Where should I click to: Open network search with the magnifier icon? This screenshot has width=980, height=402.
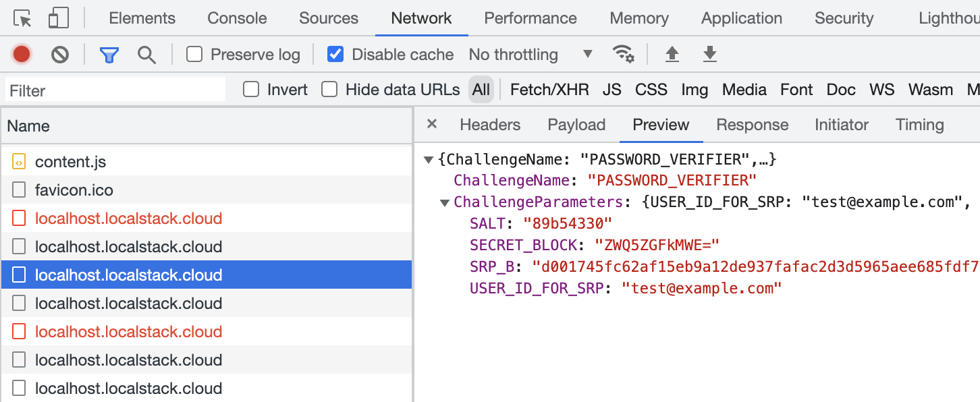point(146,54)
